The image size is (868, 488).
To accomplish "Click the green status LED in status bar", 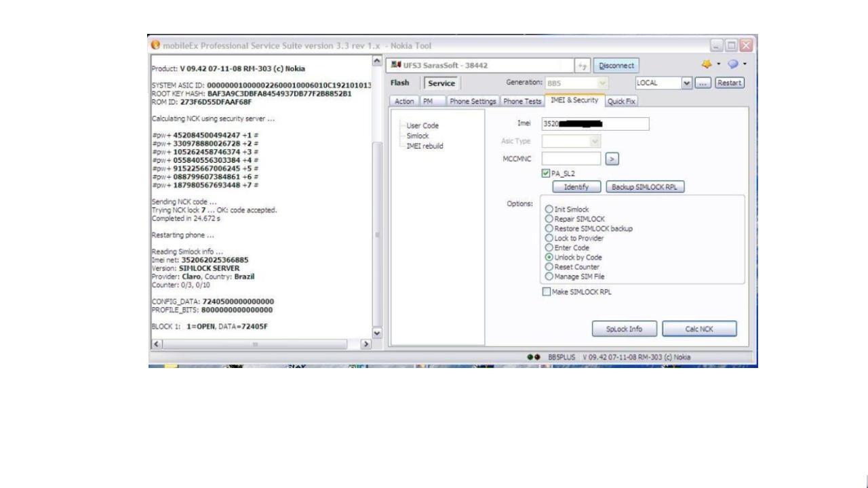I will tap(530, 357).
